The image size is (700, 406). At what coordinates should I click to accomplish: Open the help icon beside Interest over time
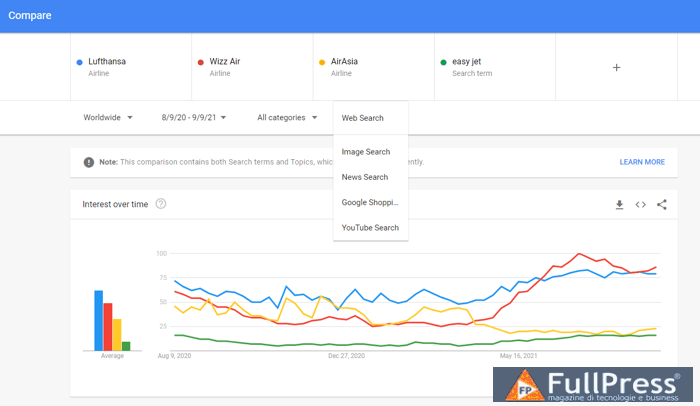coord(161,204)
